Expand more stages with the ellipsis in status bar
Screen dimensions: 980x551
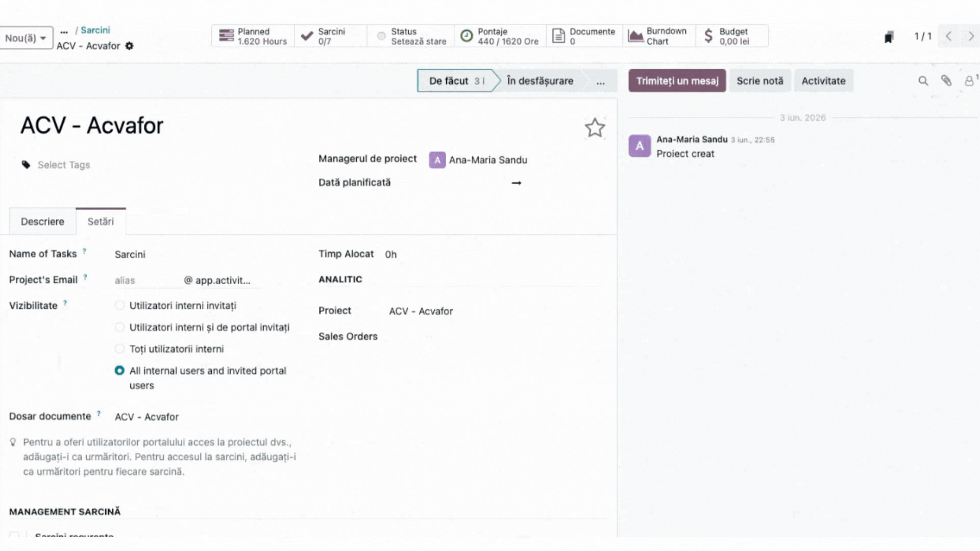[601, 81]
